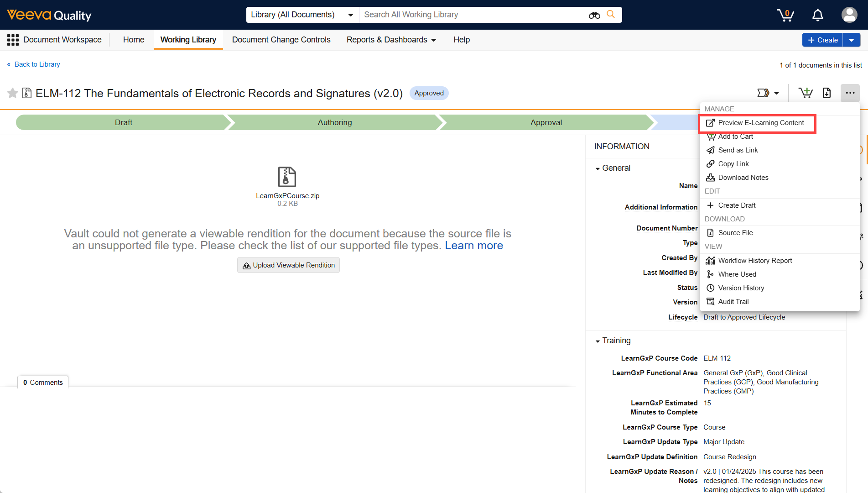
Task: Choose Copy Link
Action: pyautogui.click(x=733, y=164)
